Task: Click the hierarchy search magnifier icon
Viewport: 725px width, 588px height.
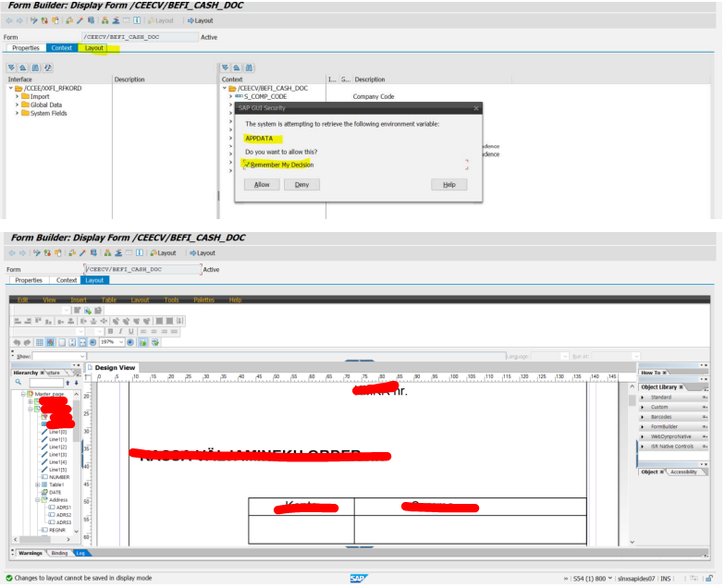Action: [x=18, y=382]
